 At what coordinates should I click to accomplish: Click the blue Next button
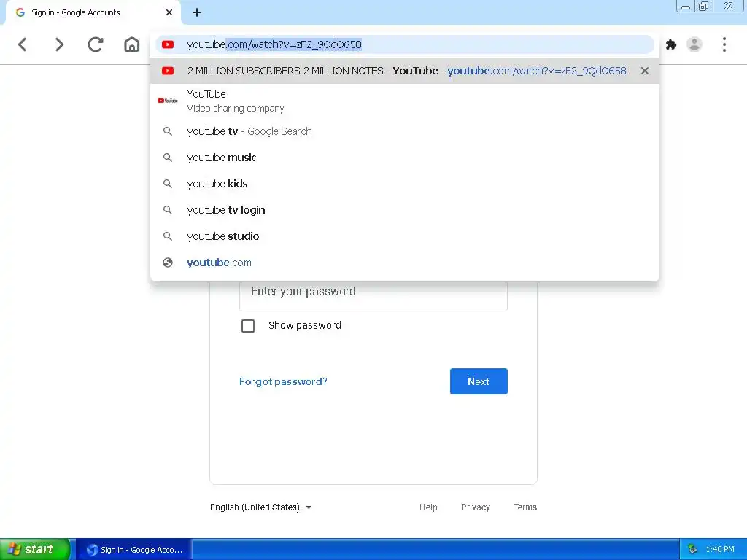point(479,381)
